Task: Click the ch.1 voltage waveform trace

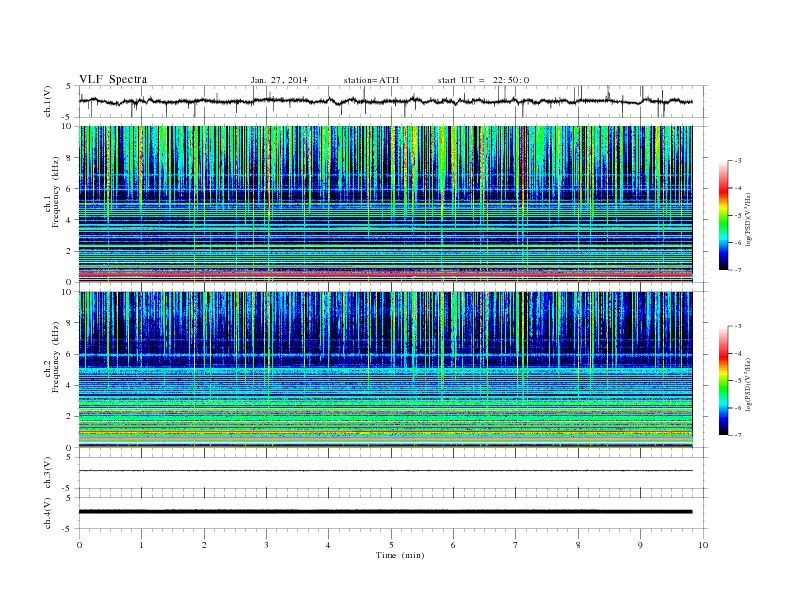Action: click(x=385, y=101)
